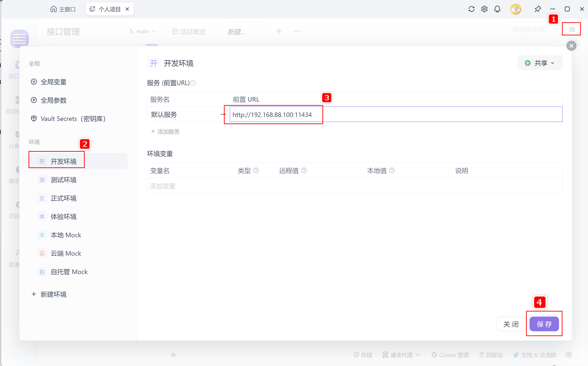Image resolution: width=588 pixels, height=366 pixels.
Task: Open settings gear icon in title bar
Action: [484, 9]
